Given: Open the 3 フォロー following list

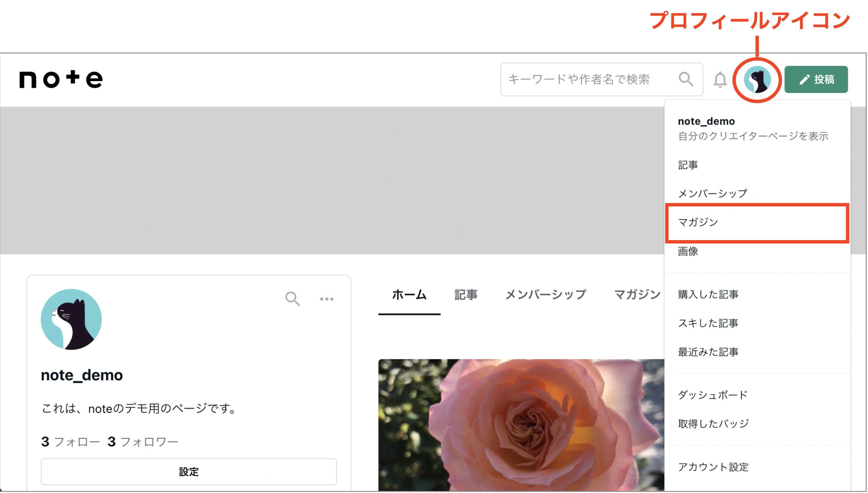Looking at the screenshot, I should coord(70,443).
